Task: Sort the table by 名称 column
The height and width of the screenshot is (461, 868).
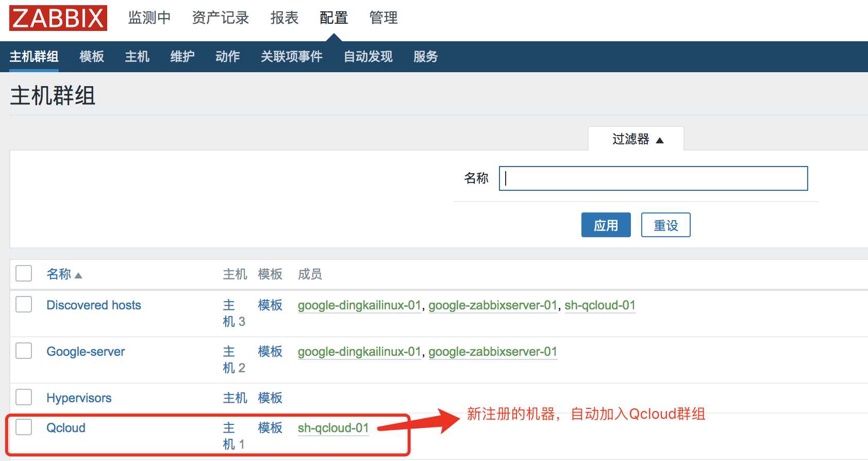Action: [64, 274]
